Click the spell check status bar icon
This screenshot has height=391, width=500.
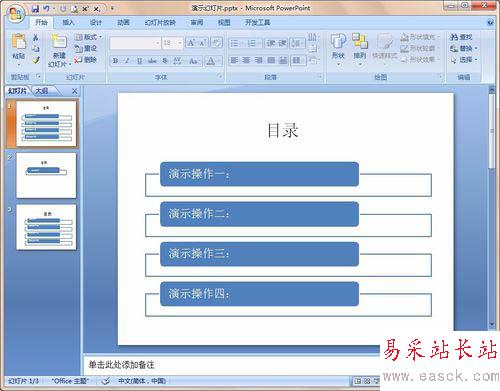point(105,381)
